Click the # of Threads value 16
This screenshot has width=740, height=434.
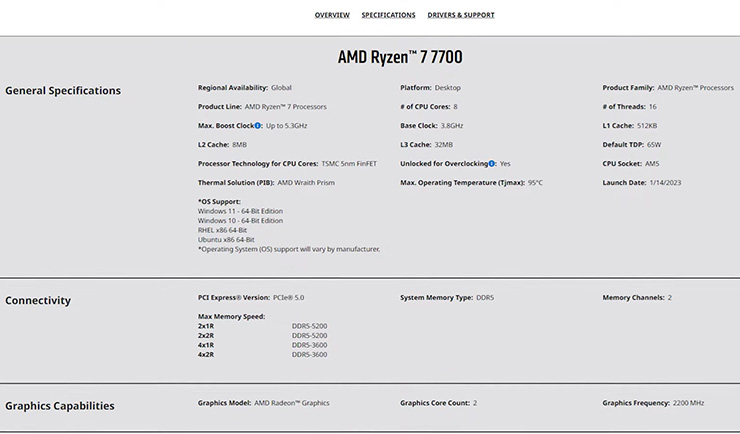pyautogui.click(x=653, y=107)
